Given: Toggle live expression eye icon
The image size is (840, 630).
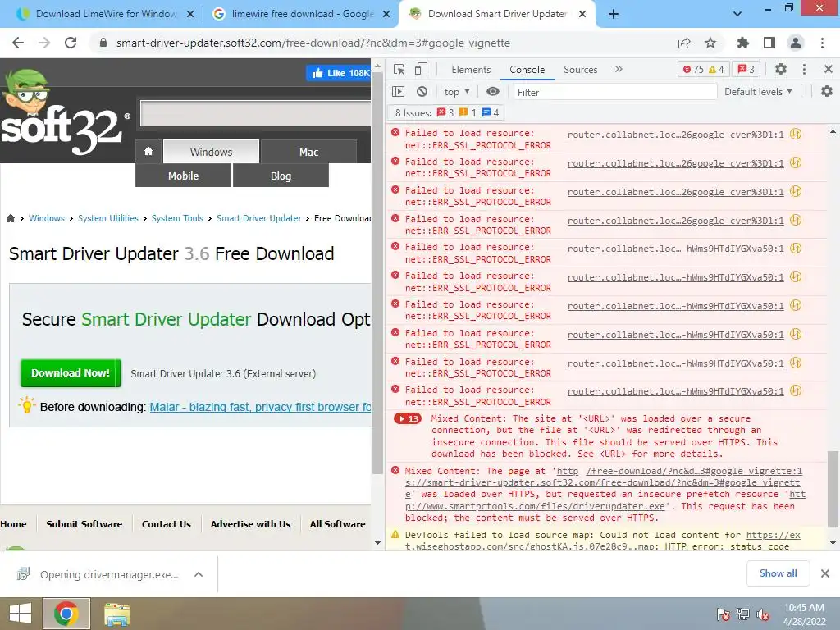Looking at the screenshot, I should 493,92.
